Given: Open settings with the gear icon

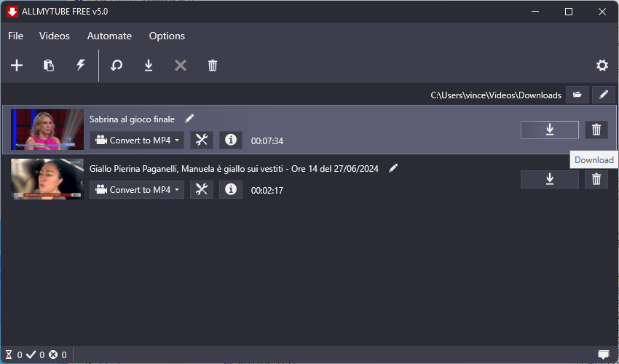Looking at the screenshot, I should pos(602,65).
